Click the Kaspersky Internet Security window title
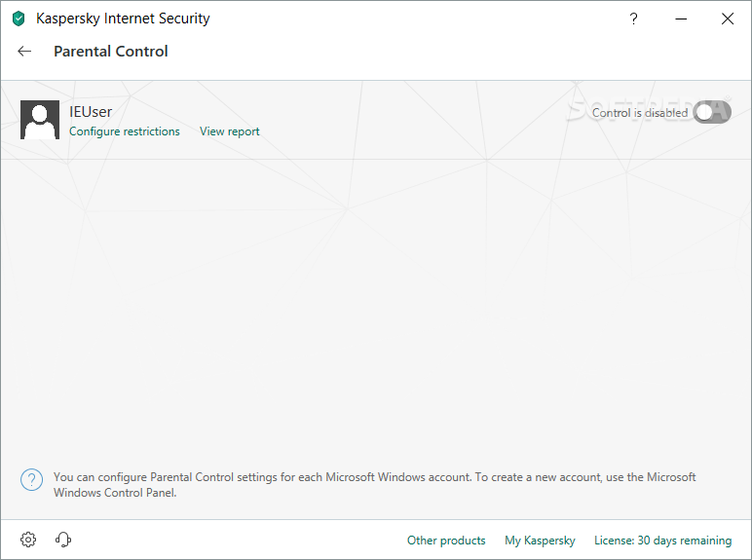The height and width of the screenshot is (560, 752). [x=124, y=19]
